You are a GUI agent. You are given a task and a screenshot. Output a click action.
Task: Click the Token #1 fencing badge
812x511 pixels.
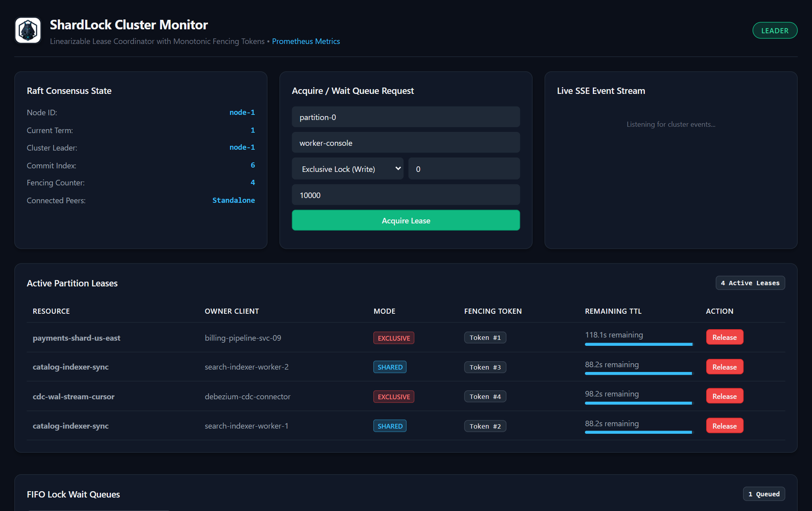(485, 337)
